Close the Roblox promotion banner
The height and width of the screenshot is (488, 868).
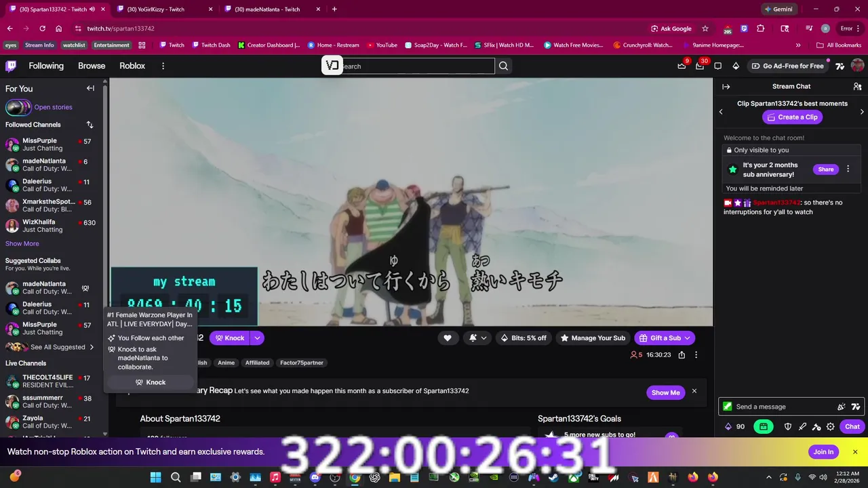click(x=855, y=452)
